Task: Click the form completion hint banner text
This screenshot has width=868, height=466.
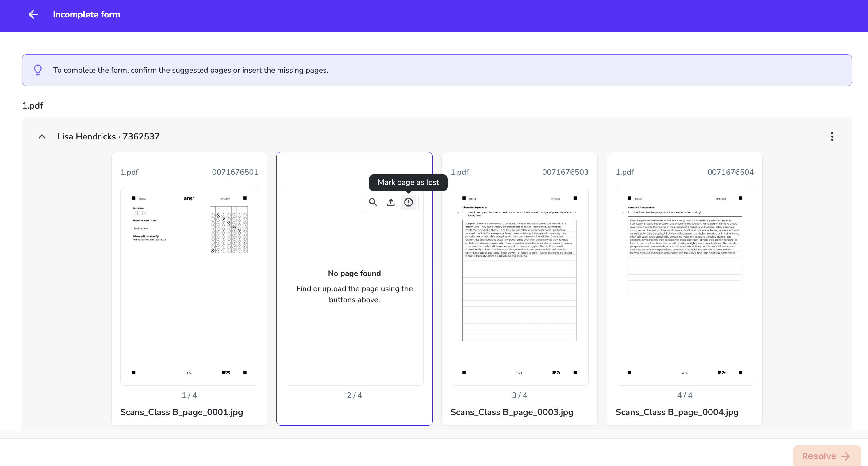Action: tap(190, 70)
